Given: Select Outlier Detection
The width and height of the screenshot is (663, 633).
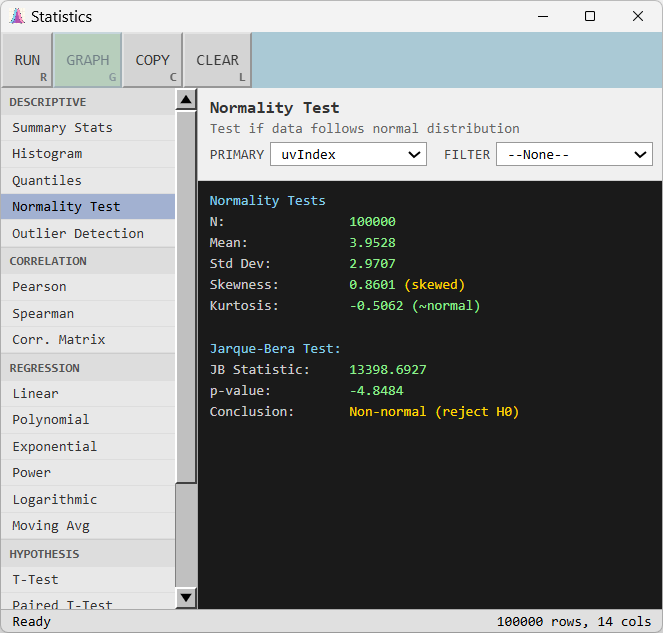Looking at the screenshot, I should pos(78,234).
